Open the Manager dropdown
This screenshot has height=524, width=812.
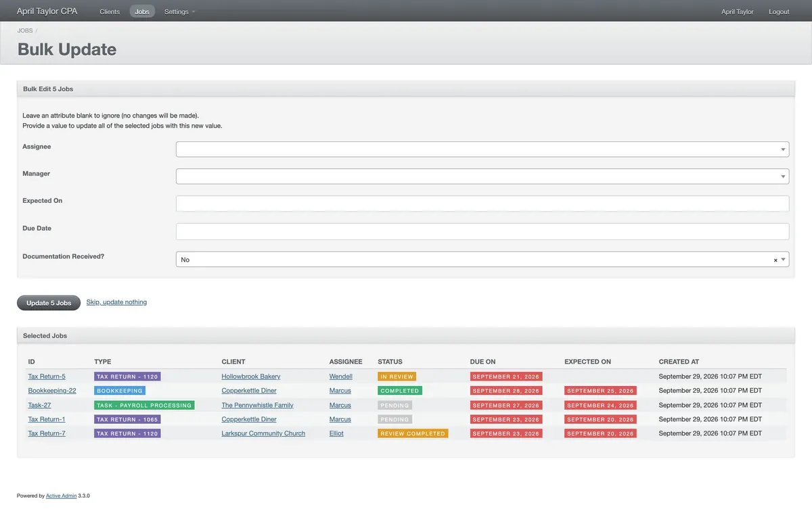[x=482, y=176]
